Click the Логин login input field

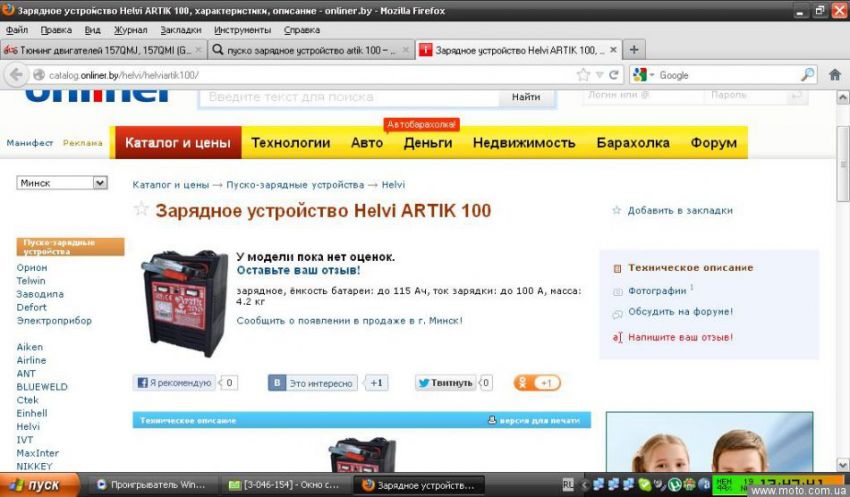[643, 95]
